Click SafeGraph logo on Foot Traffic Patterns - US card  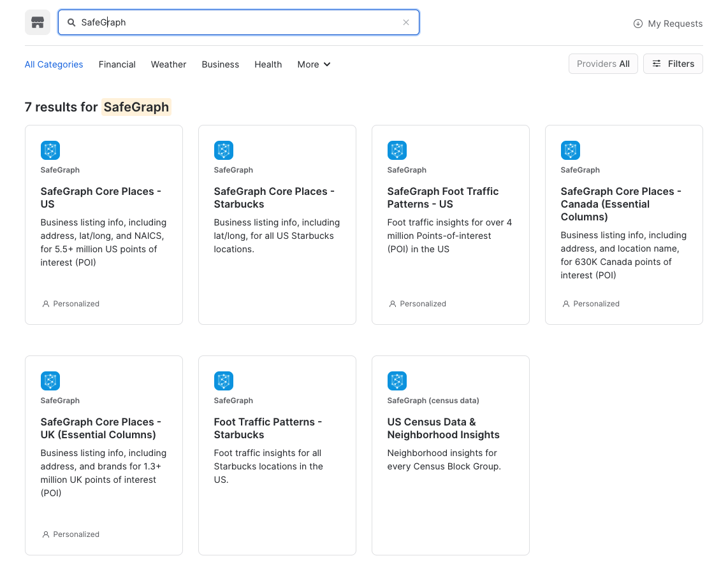point(397,150)
